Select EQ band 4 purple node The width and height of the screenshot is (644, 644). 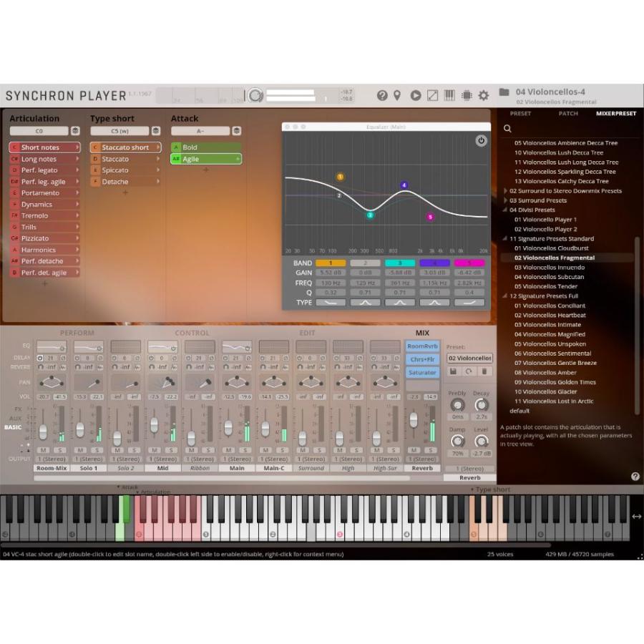[404, 185]
